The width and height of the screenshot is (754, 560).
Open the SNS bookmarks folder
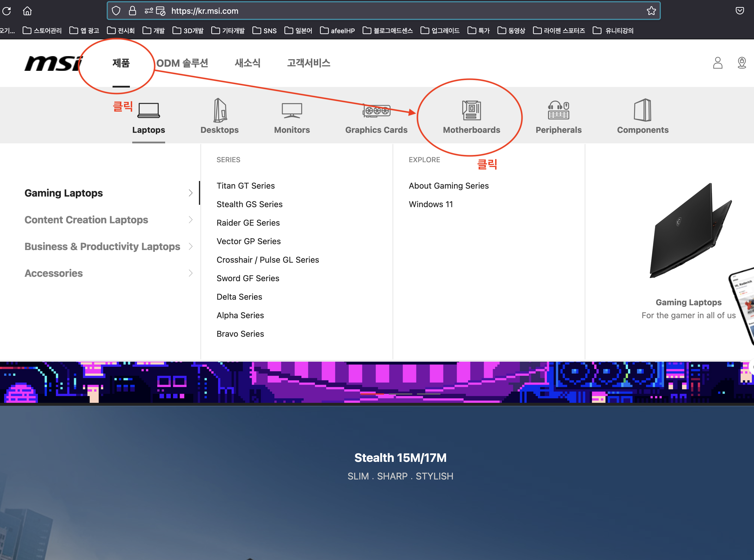[265, 31]
